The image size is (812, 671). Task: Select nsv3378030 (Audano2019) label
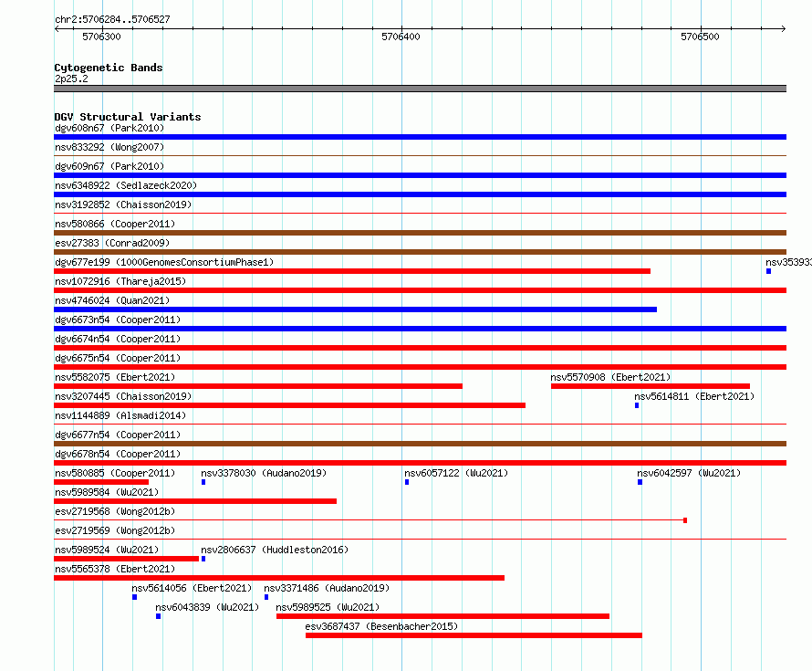pyautogui.click(x=264, y=473)
